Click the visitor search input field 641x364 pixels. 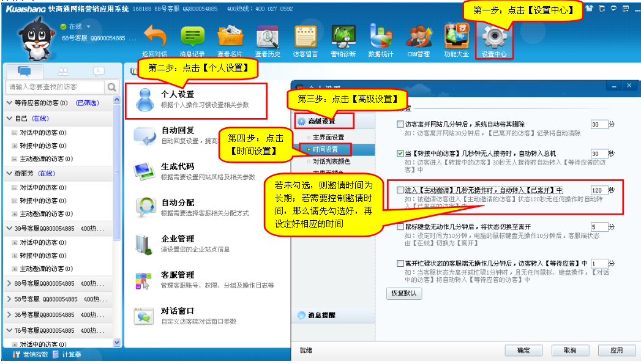55,87
